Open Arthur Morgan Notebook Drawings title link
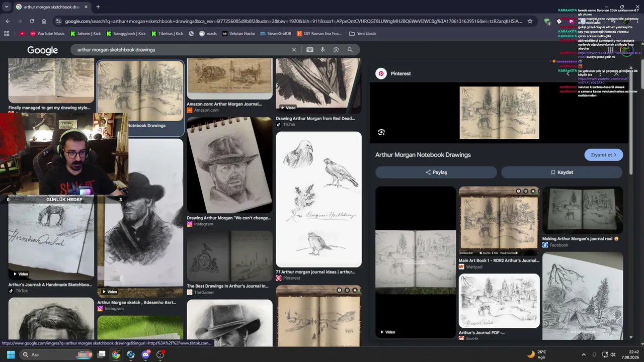 point(423,155)
